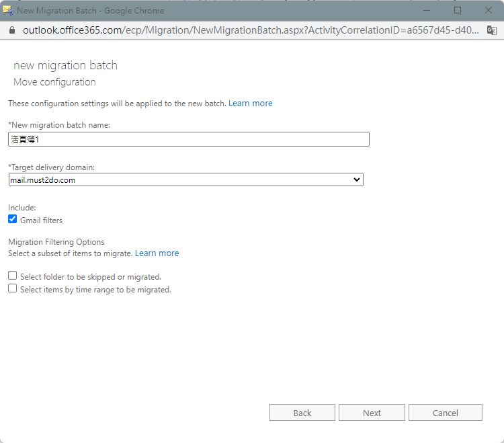Viewport: 504px width, 443px height.
Task: Tick the 'Select items by time range' checkbox
Action: [13, 288]
